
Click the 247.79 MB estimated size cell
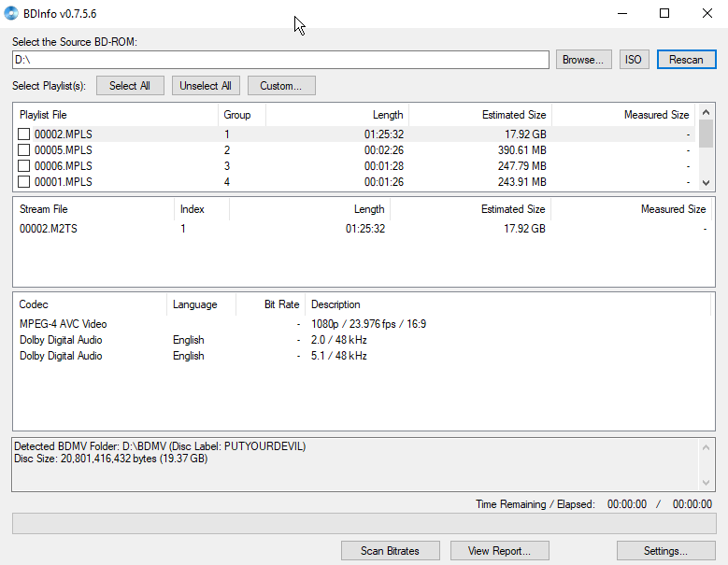[521, 165]
